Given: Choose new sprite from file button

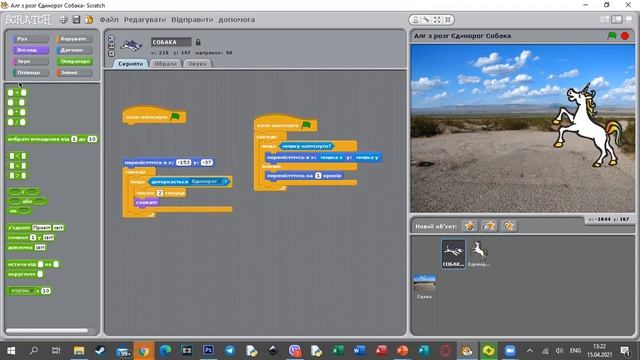Looking at the screenshot, I should [489, 226].
